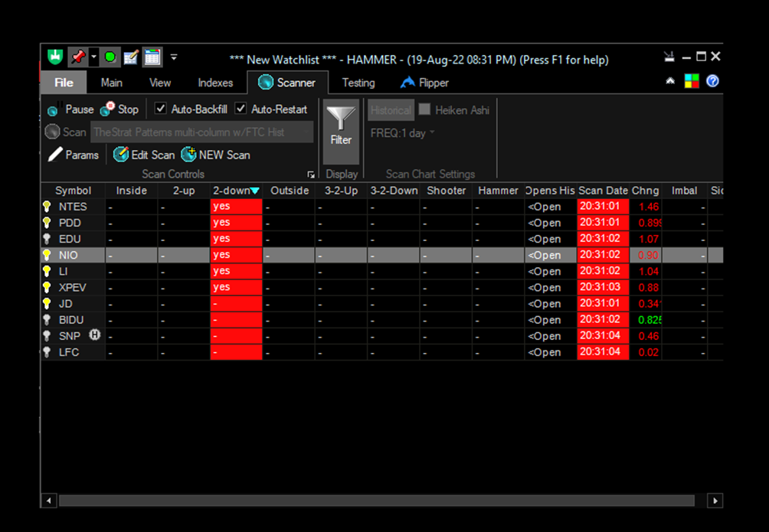Click the horizontal scrollbar track thumb
The height and width of the screenshot is (532, 769).
(x=377, y=501)
